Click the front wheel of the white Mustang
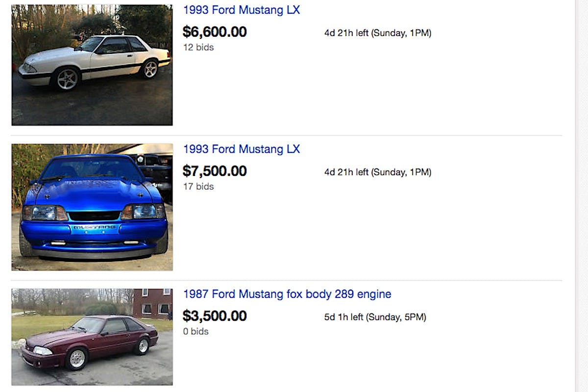Viewport: 588px width, 392px height. [x=67, y=78]
